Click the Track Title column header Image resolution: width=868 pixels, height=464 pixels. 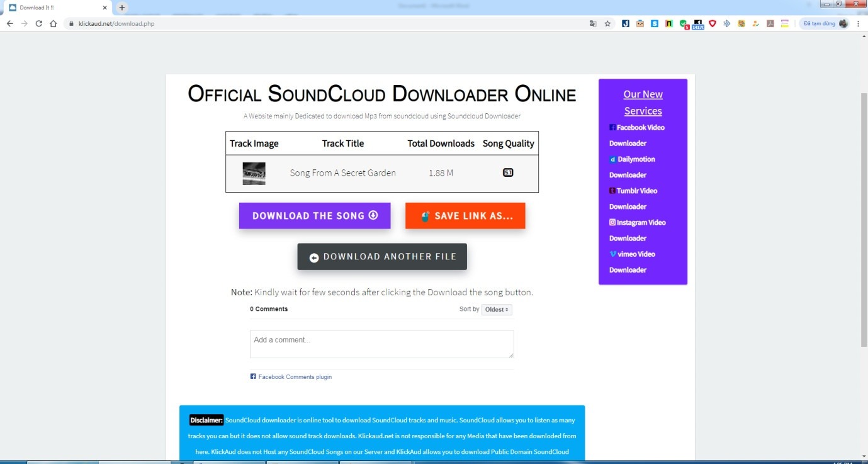pyautogui.click(x=343, y=143)
